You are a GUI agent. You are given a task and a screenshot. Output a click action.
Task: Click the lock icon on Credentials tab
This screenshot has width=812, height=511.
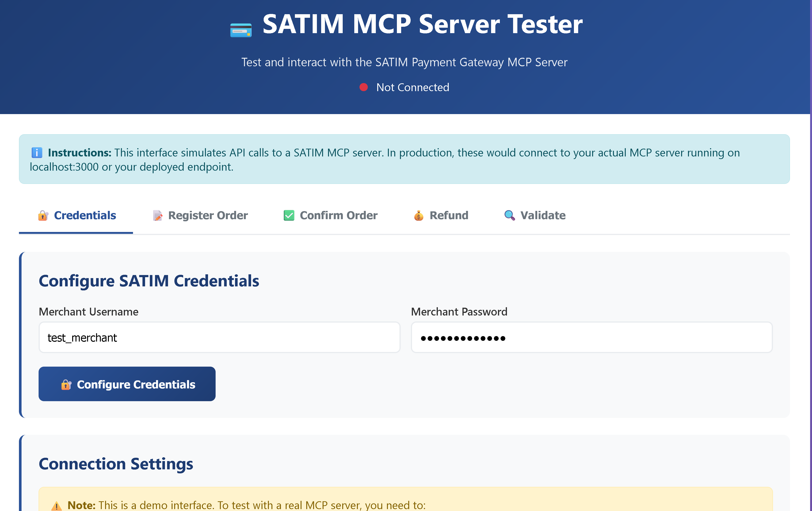point(43,215)
